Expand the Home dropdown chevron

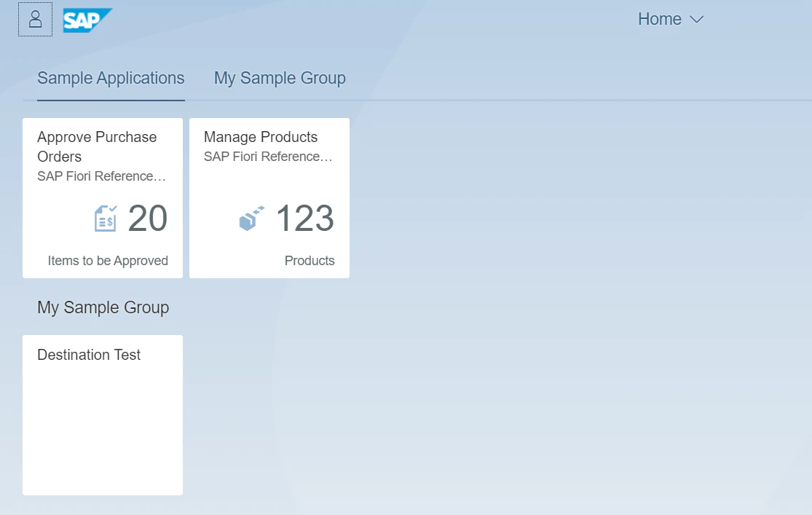696,20
